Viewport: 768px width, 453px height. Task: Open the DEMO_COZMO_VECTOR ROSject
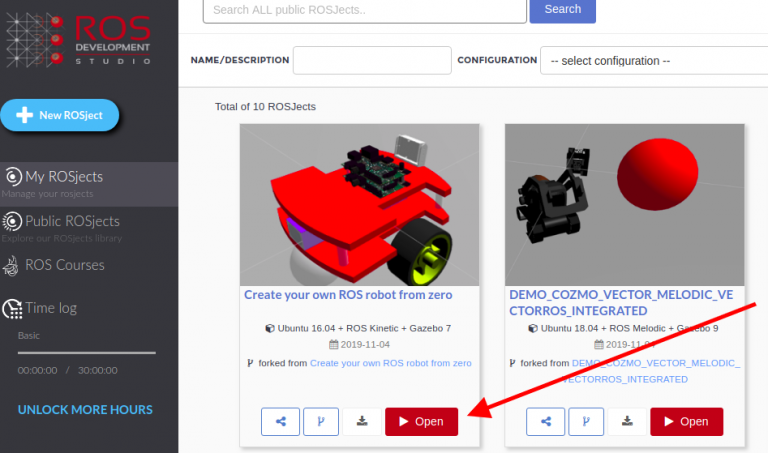point(687,422)
